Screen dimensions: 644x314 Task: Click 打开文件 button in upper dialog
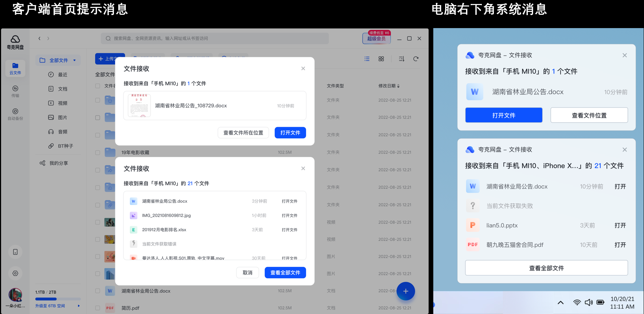290,133
